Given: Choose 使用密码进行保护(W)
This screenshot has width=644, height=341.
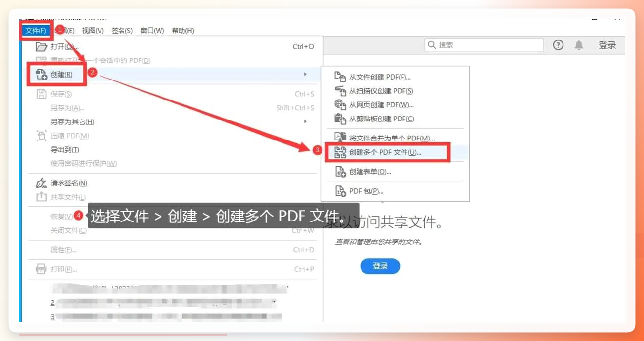Looking at the screenshot, I should coord(83,164).
